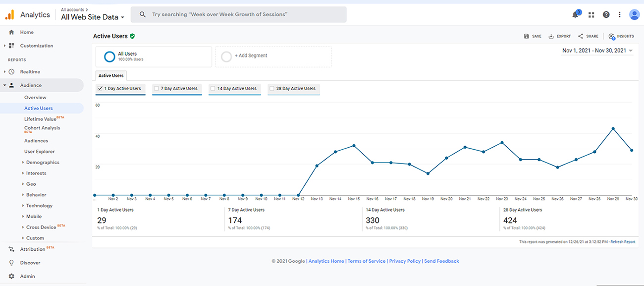Click the All accounts breadcrumb
The image size is (644, 286).
point(75,9)
